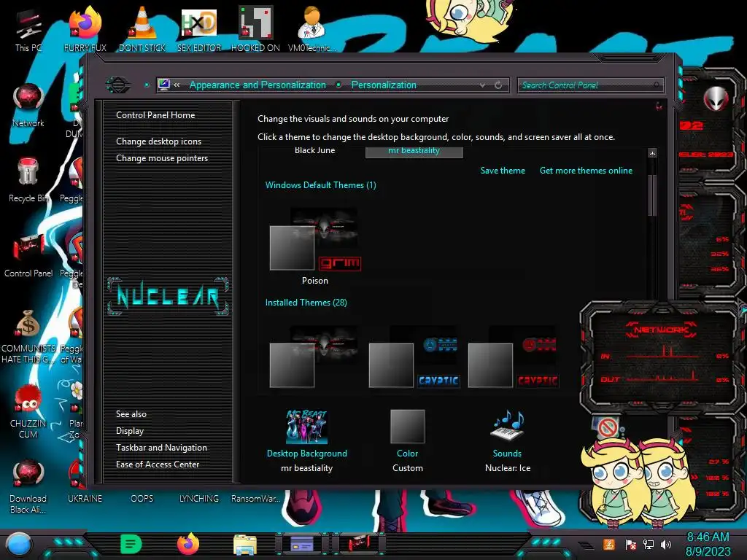Open the VM0Technic desktop shortcut

(311, 29)
